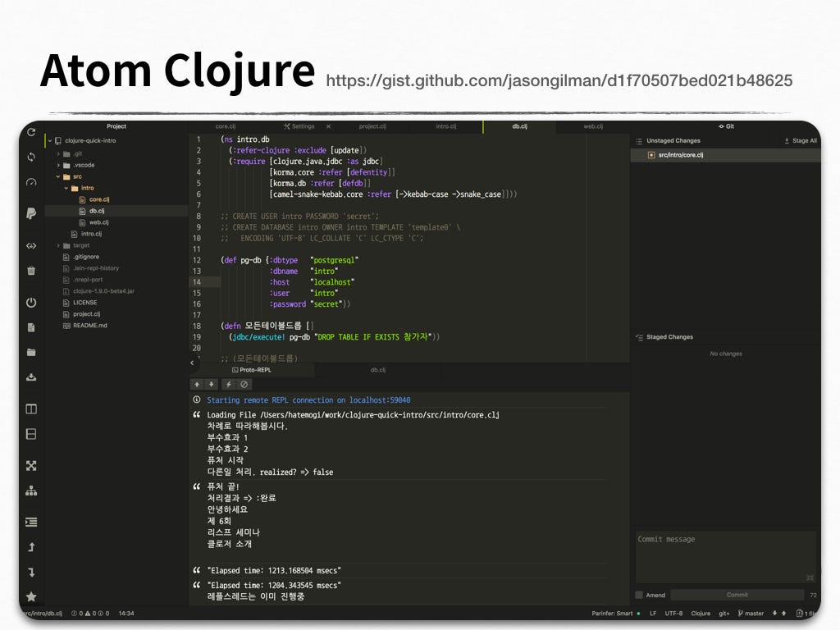Screen dimensions: 840x630
Task: Open LICENSE in the project tree
Action: [x=84, y=303]
